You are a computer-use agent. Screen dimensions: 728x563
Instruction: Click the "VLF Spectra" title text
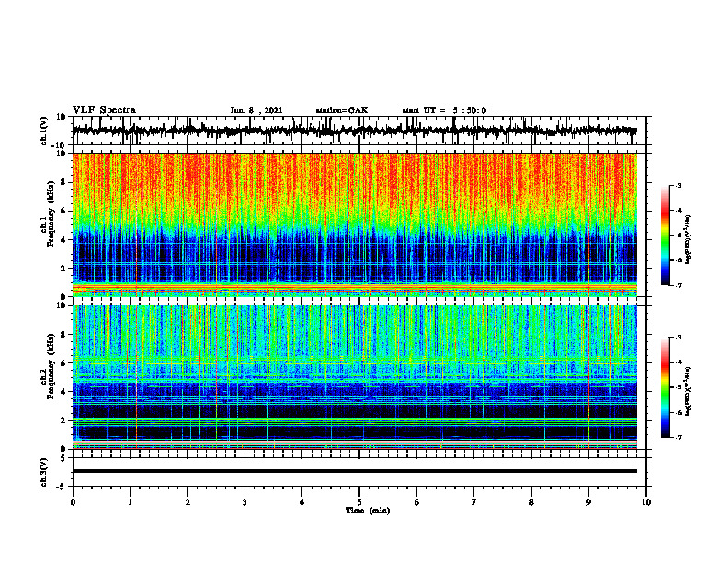pyautogui.click(x=104, y=110)
